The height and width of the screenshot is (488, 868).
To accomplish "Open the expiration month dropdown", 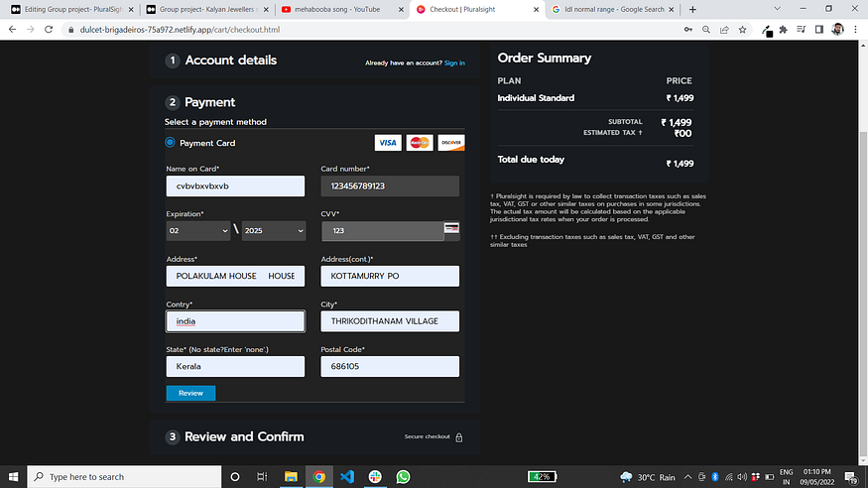I will tap(198, 231).
